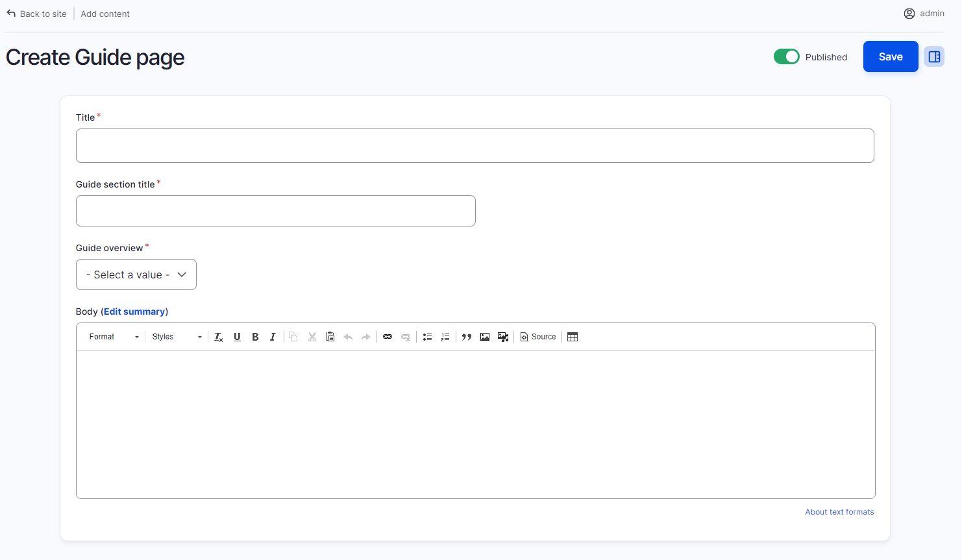Click inside the Title input field
962x560 pixels.
click(x=475, y=145)
